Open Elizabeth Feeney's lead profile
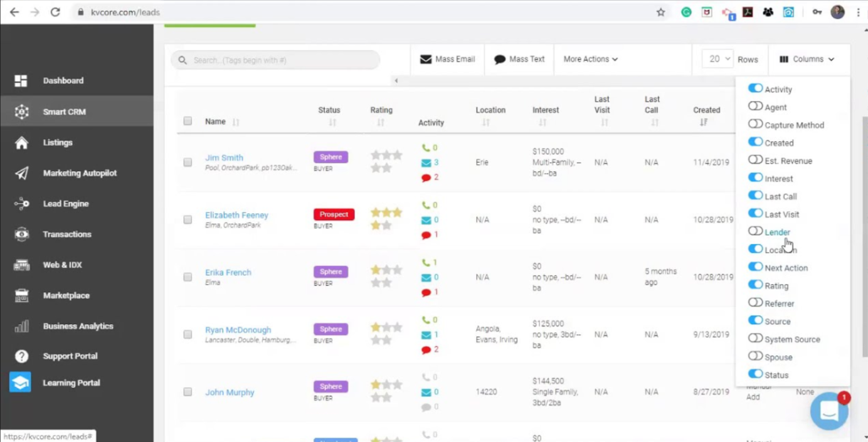The height and width of the screenshot is (442, 868). [x=236, y=215]
